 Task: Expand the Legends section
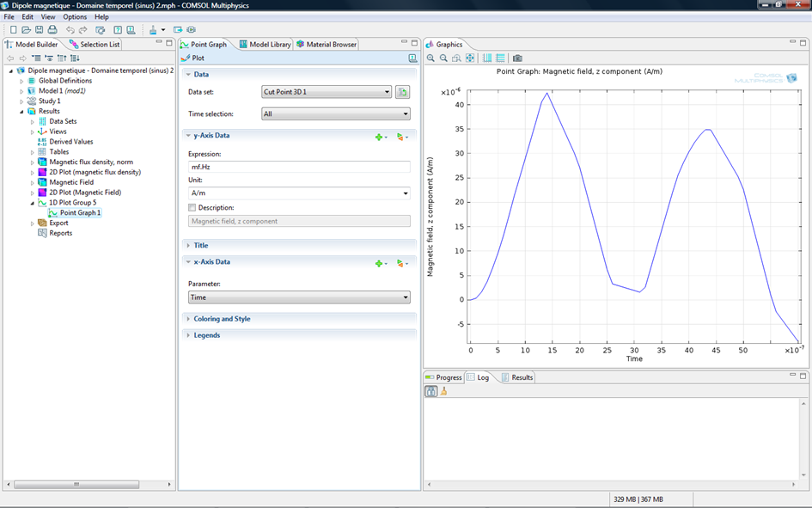[x=206, y=335]
